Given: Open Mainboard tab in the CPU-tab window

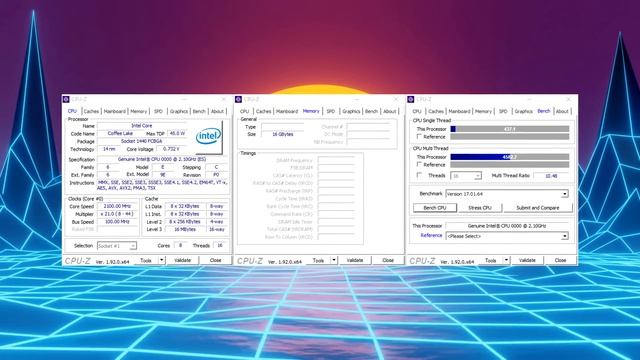Looking at the screenshot, I should pyautogui.click(x=115, y=111).
